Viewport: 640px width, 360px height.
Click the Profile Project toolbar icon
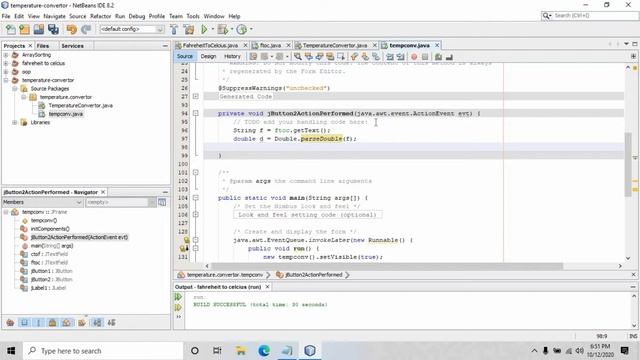[242, 29]
